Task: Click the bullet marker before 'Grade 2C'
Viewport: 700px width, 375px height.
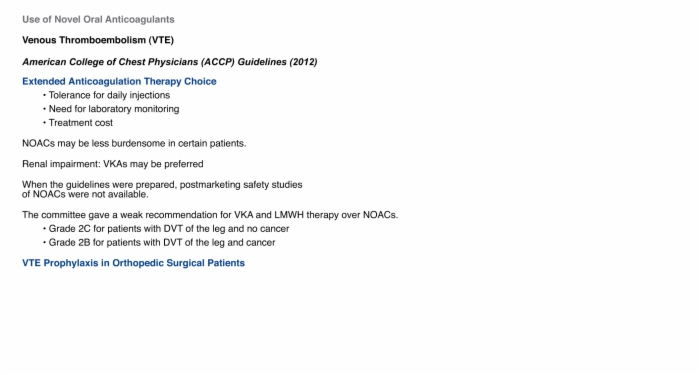Action: (x=45, y=229)
